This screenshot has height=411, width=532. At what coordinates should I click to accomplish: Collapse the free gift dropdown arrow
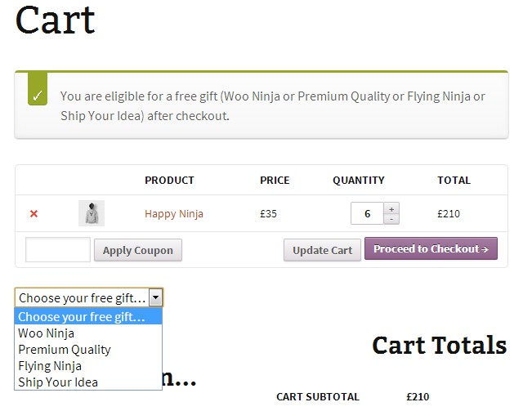(x=156, y=297)
